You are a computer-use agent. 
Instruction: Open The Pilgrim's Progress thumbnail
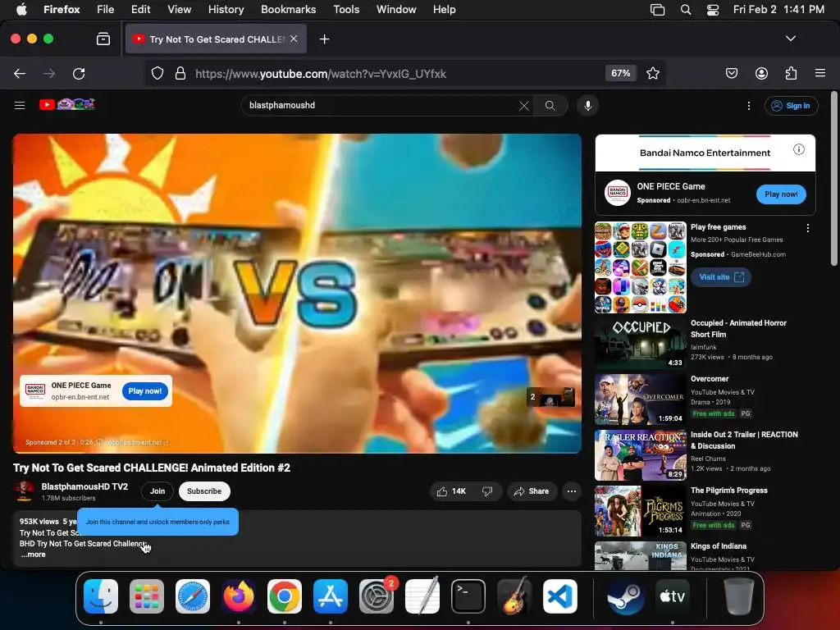[641, 511]
